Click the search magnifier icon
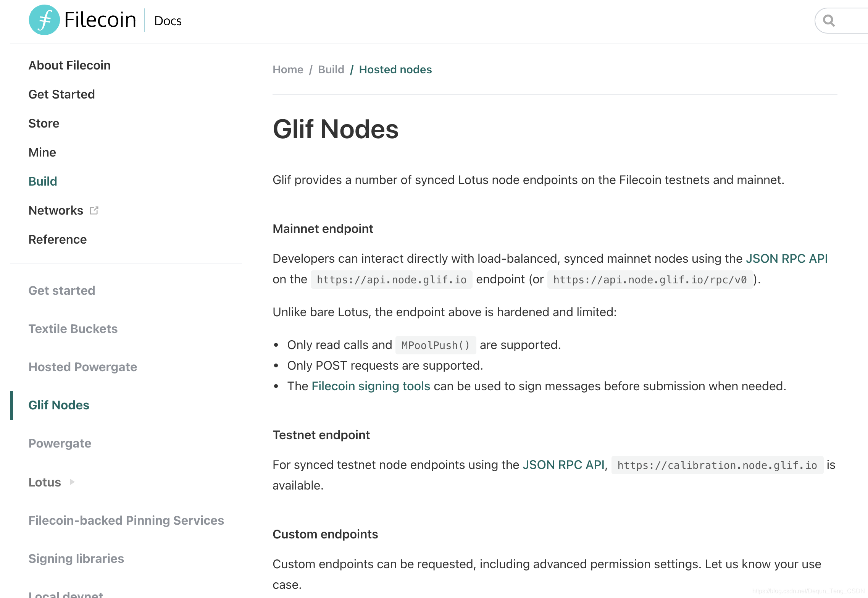The width and height of the screenshot is (868, 598). [829, 21]
